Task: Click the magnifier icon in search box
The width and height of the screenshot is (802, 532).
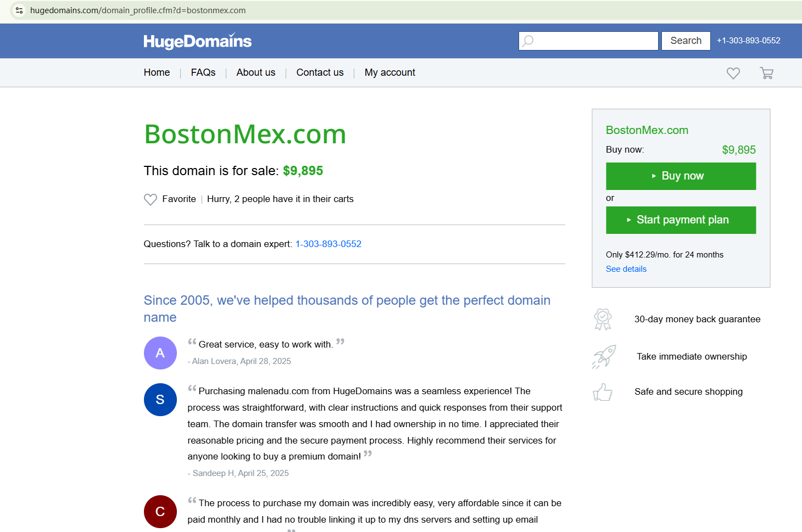Action: pyautogui.click(x=528, y=41)
